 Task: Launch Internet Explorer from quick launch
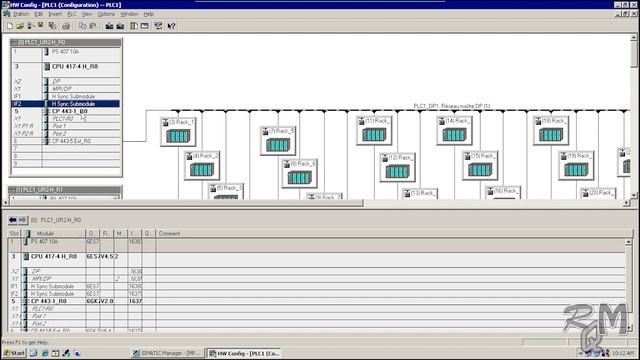pos(44,353)
